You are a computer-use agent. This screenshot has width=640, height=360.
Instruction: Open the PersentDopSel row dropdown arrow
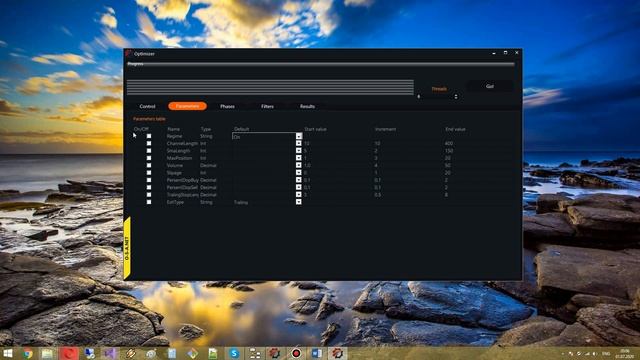(x=299, y=187)
